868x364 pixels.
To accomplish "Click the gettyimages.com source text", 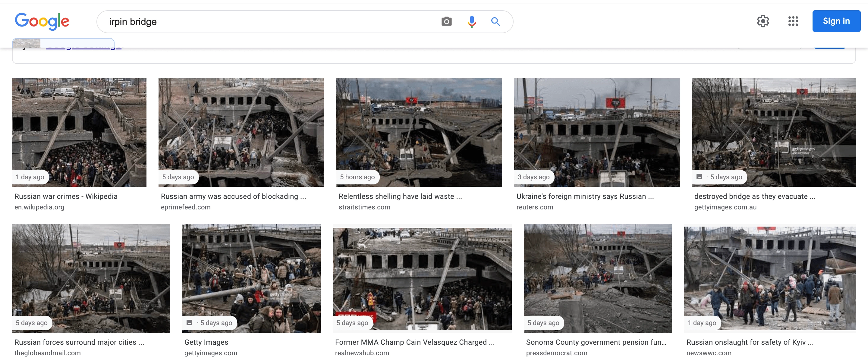I will [211, 353].
